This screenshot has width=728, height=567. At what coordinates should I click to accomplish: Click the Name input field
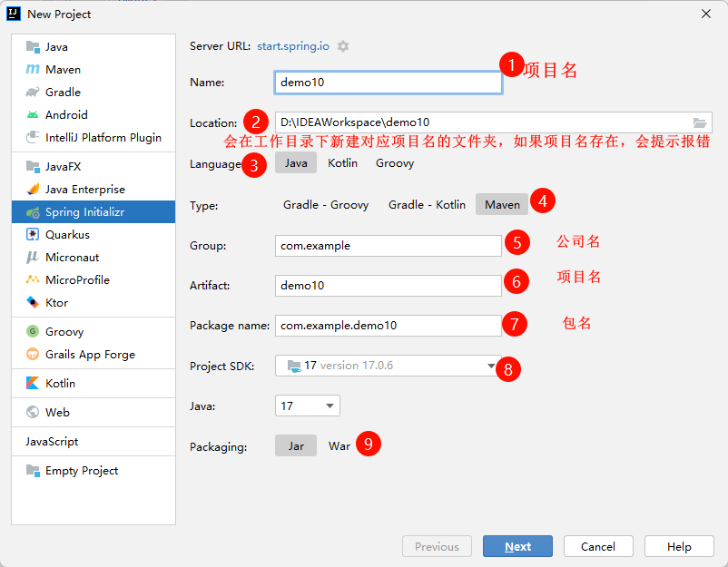[389, 83]
